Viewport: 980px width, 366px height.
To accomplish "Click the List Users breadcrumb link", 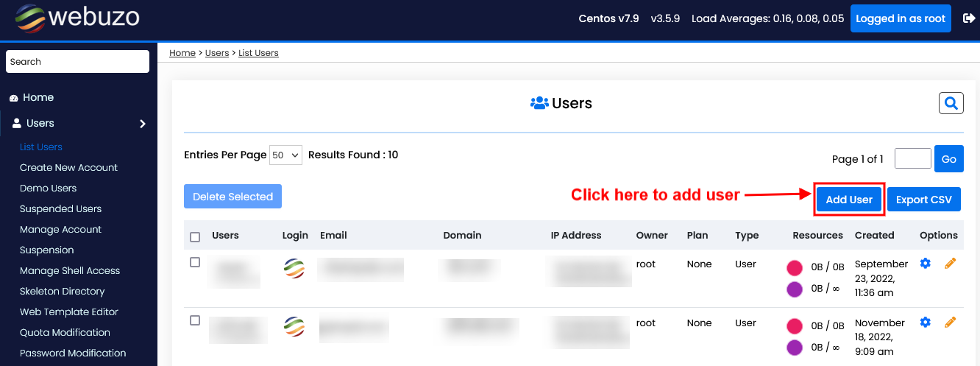I will click(258, 53).
